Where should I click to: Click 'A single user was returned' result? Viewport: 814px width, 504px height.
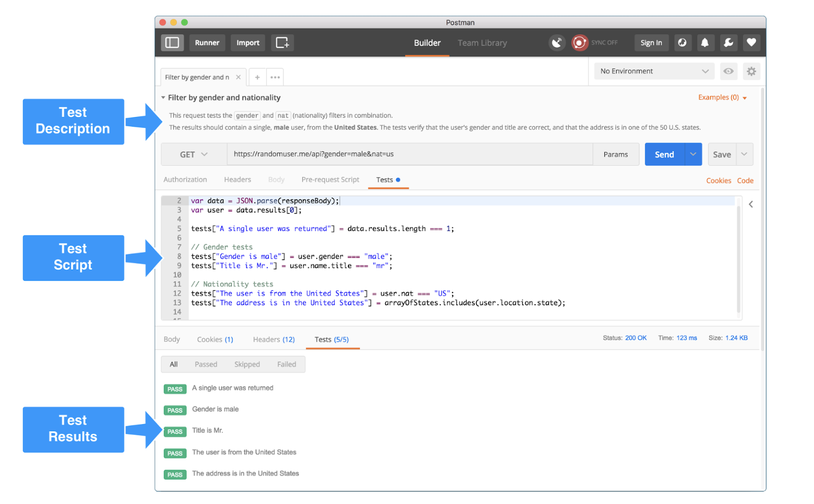pos(232,388)
